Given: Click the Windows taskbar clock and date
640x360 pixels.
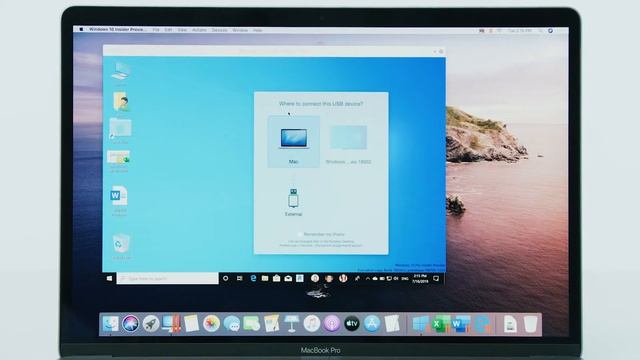Looking at the screenshot, I should pos(420,279).
